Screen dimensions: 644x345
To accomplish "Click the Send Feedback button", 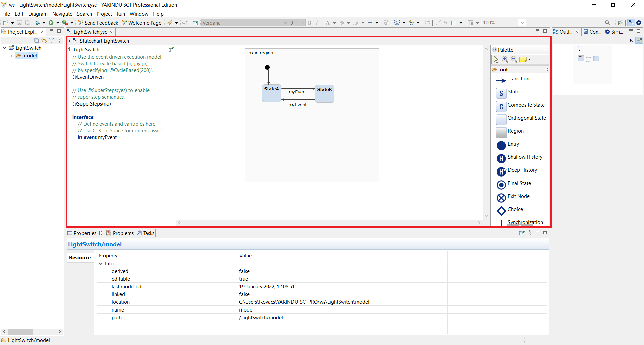I will 98,23.
